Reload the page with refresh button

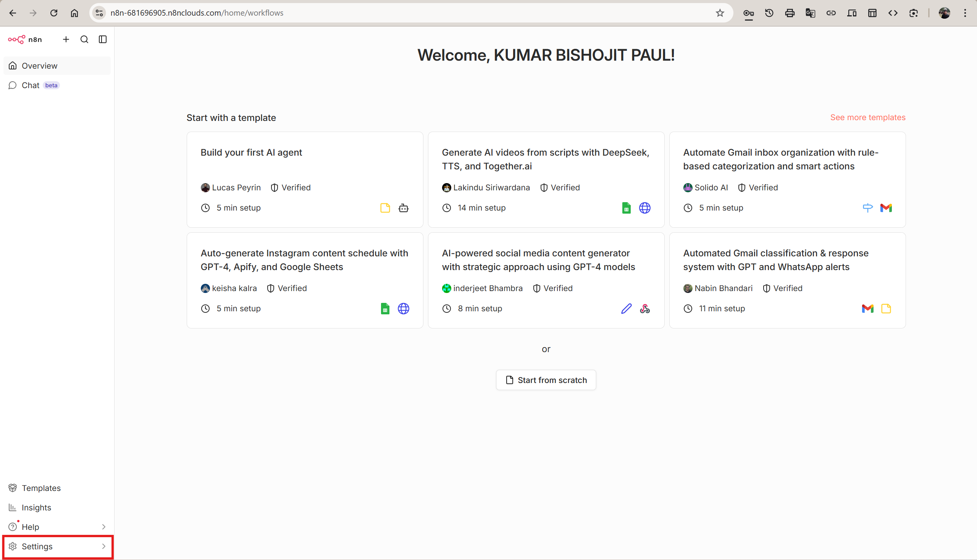tap(54, 13)
